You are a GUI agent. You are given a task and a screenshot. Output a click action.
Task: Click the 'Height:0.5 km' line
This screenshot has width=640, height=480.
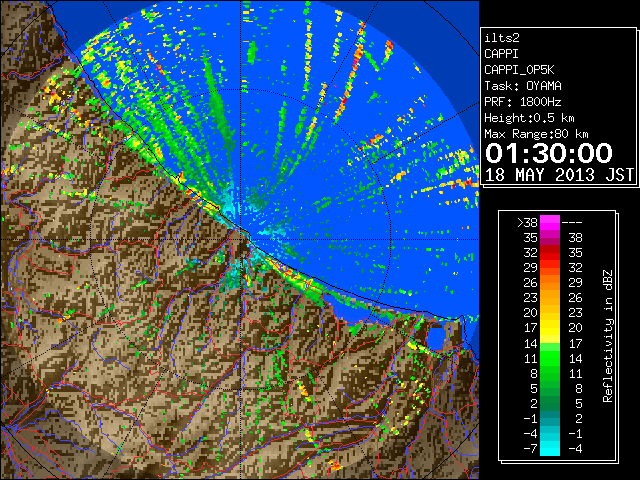tap(529, 118)
